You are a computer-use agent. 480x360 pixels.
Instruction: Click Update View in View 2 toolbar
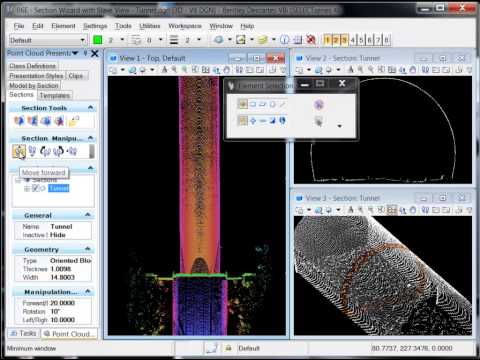click(350, 70)
